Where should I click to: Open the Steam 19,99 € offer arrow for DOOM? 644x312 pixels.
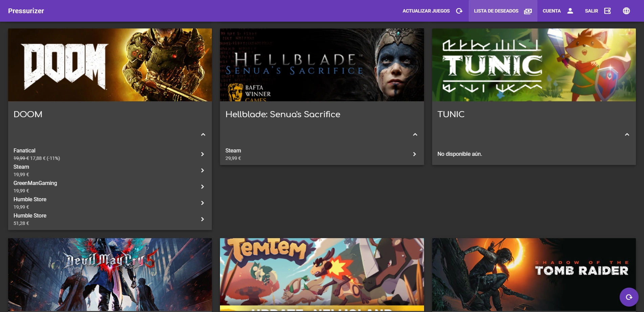pyautogui.click(x=202, y=170)
